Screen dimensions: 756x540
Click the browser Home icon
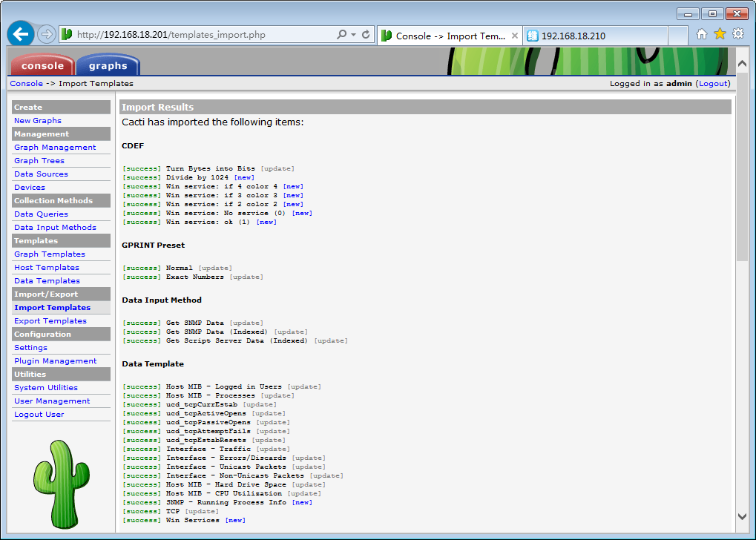pos(702,34)
